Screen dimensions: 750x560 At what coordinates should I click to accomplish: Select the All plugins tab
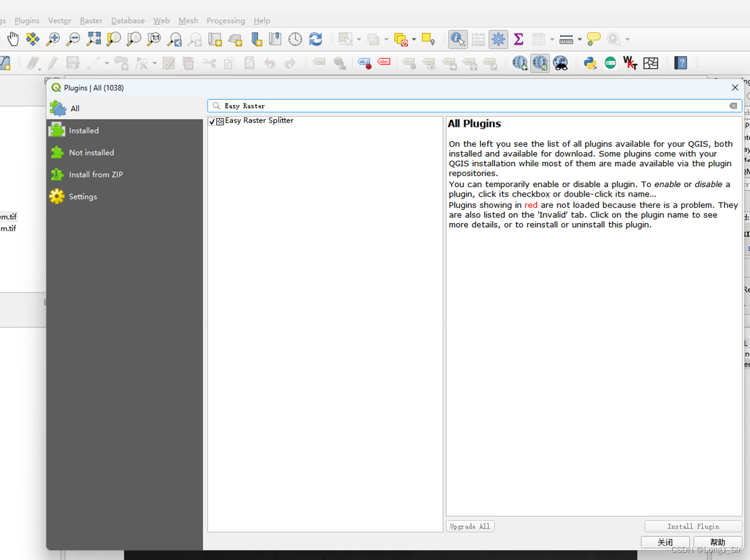125,109
